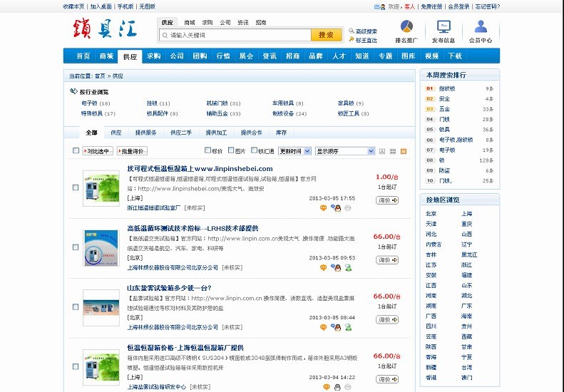564x392 pixels.
Task: Click the 高级搜索 advanced search icon
Action: [352, 31]
